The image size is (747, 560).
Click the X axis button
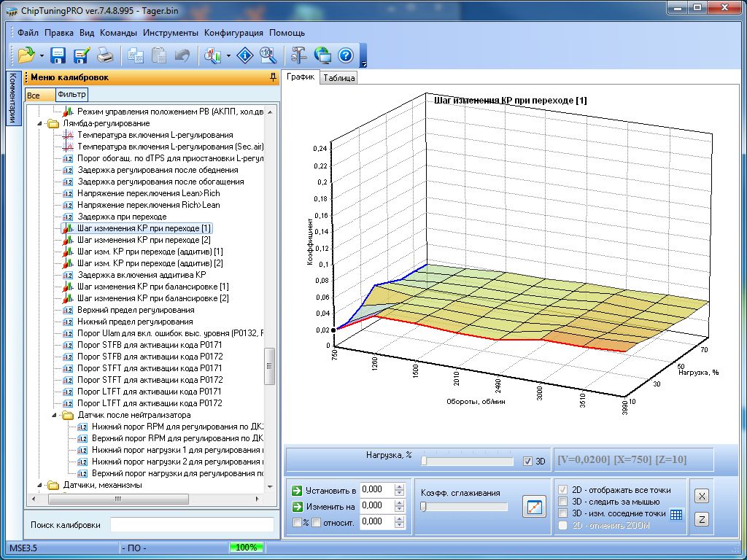pyautogui.click(x=701, y=496)
